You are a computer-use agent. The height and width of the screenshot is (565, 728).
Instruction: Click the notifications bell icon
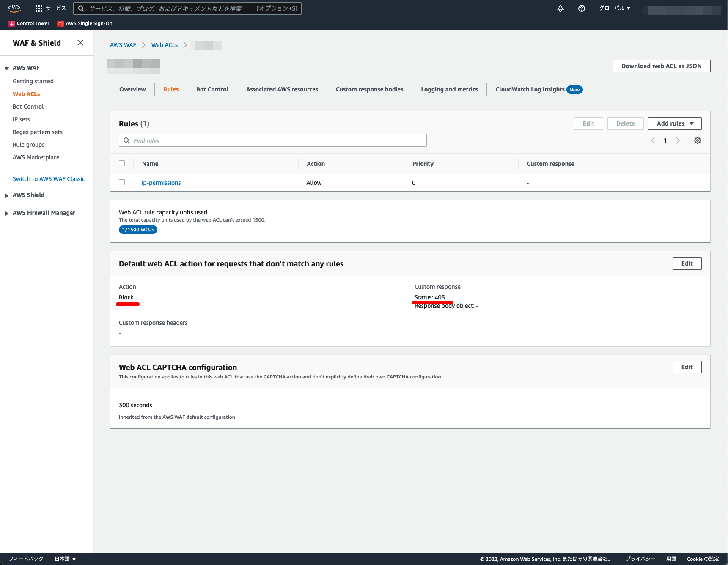tap(560, 8)
